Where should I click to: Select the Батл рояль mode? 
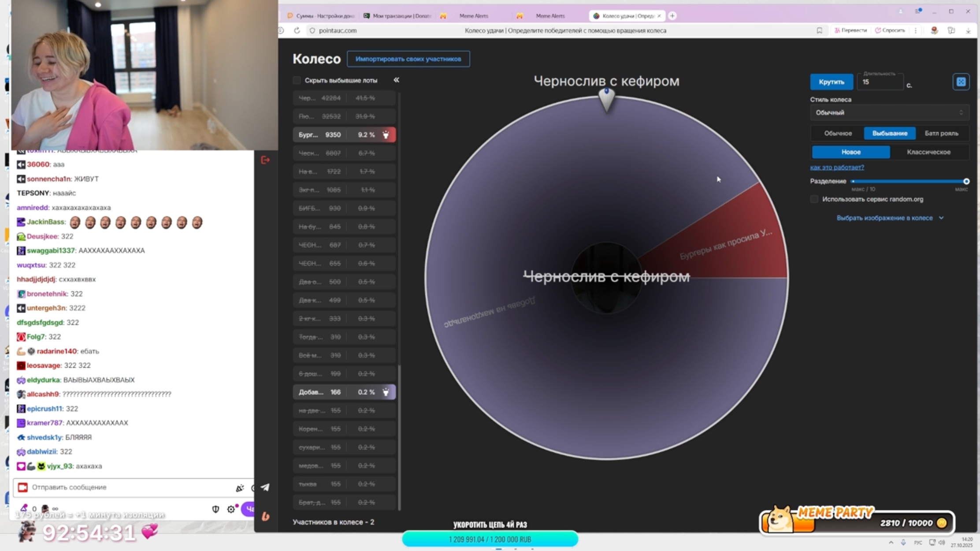point(941,133)
